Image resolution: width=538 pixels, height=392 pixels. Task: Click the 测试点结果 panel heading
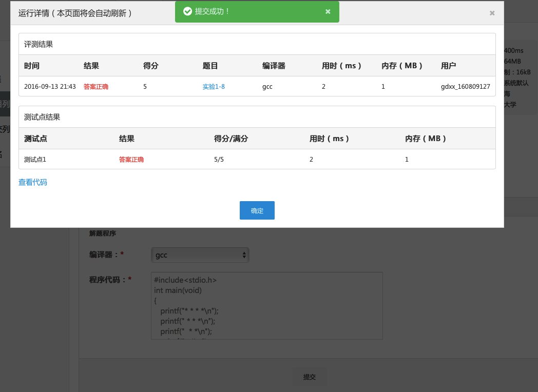pos(42,117)
